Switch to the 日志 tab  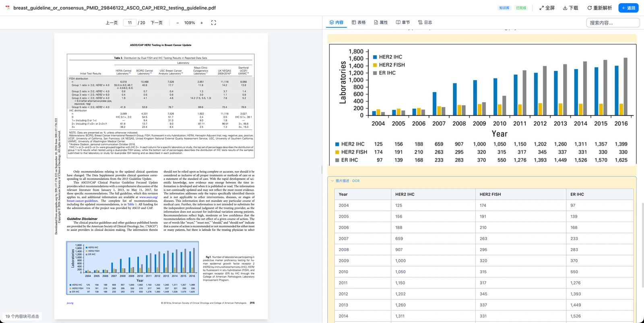tap(425, 23)
